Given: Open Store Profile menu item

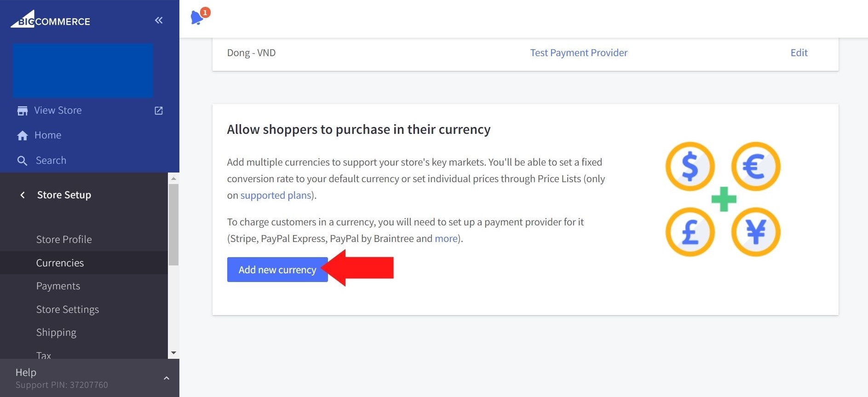Looking at the screenshot, I should (x=64, y=240).
